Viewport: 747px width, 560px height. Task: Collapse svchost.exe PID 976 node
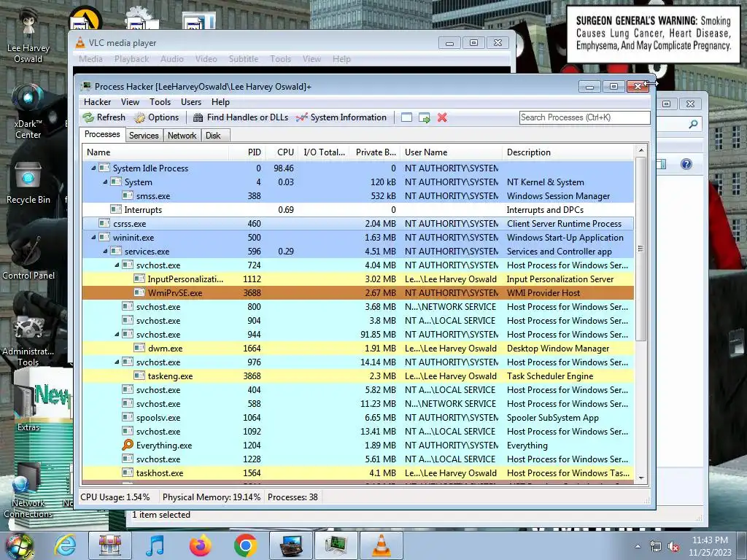[117, 362]
